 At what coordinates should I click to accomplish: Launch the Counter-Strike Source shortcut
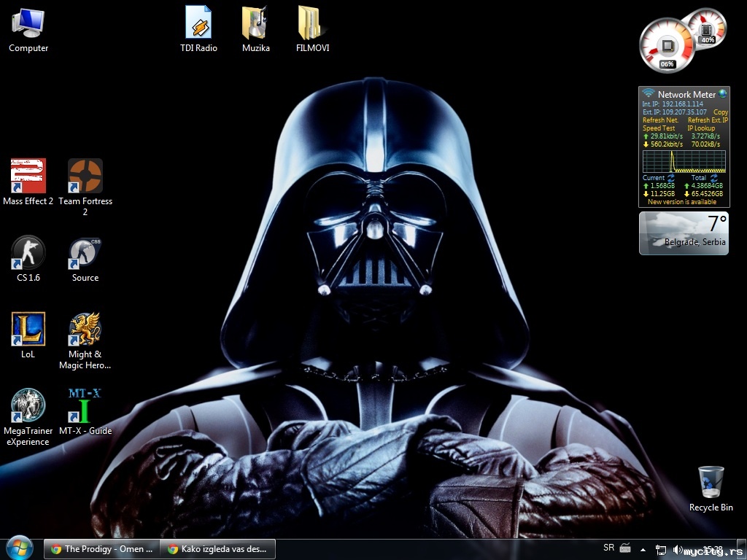coord(85,259)
